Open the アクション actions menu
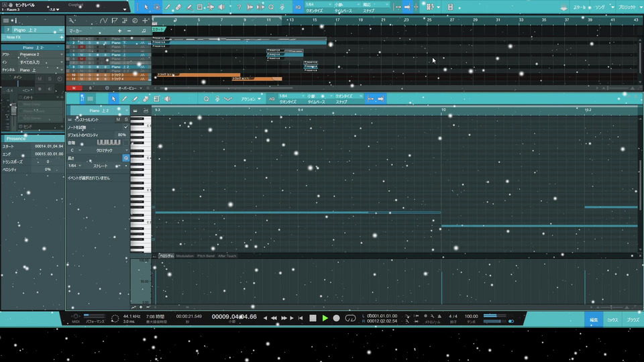This screenshot has height=362, width=644. click(251, 99)
